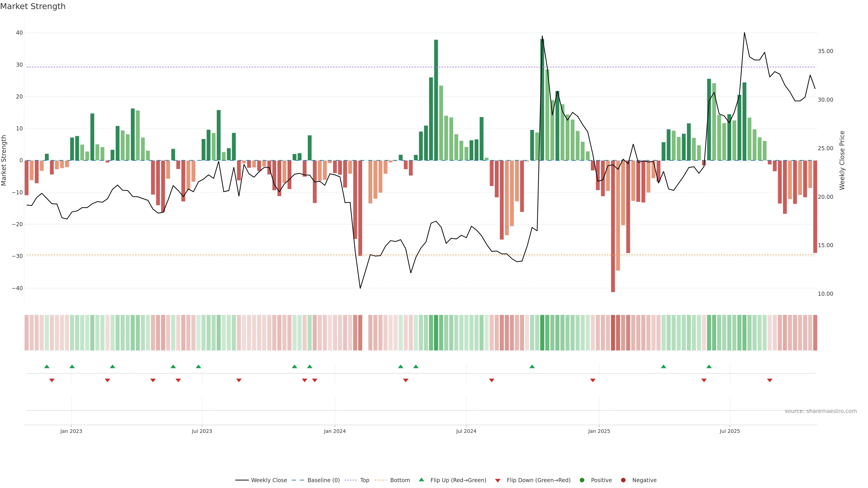Click the deepest red bar below -40

(613, 236)
